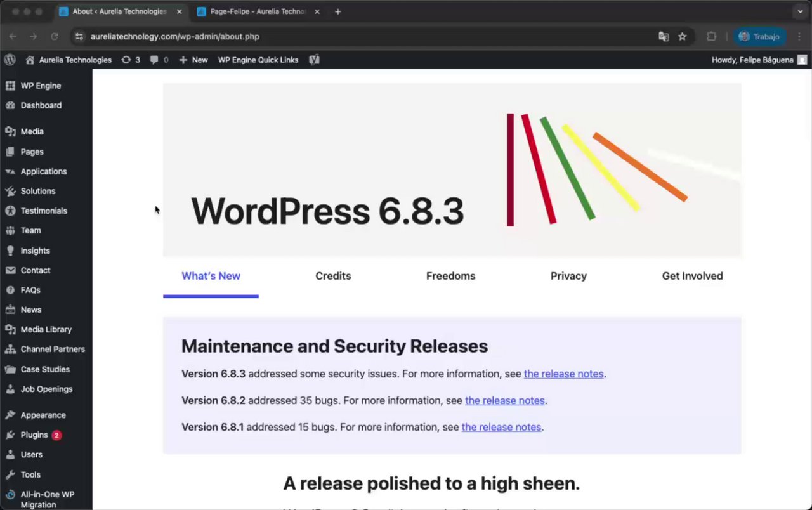This screenshot has height=510, width=812.
Task: Click the Applications sidebar icon
Action: point(10,171)
